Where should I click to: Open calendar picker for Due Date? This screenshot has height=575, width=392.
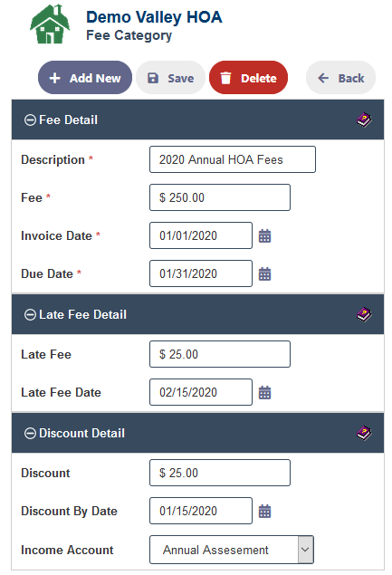pyautogui.click(x=264, y=274)
